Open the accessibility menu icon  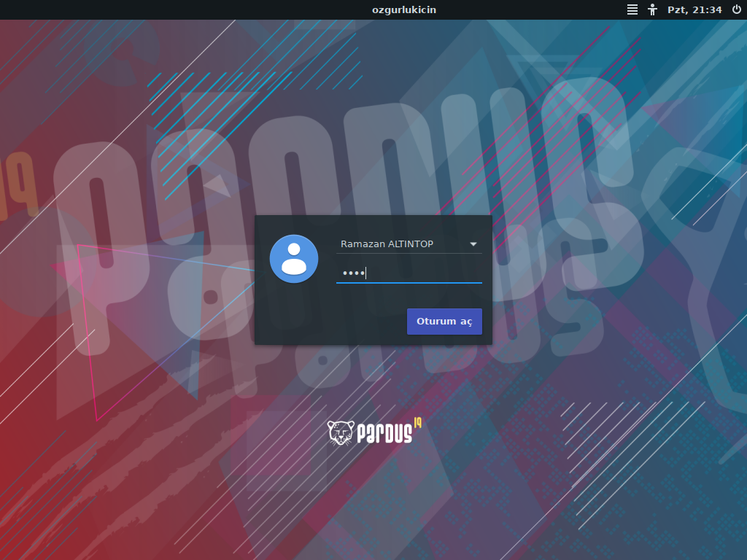pyautogui.click(x=653, y=9)
